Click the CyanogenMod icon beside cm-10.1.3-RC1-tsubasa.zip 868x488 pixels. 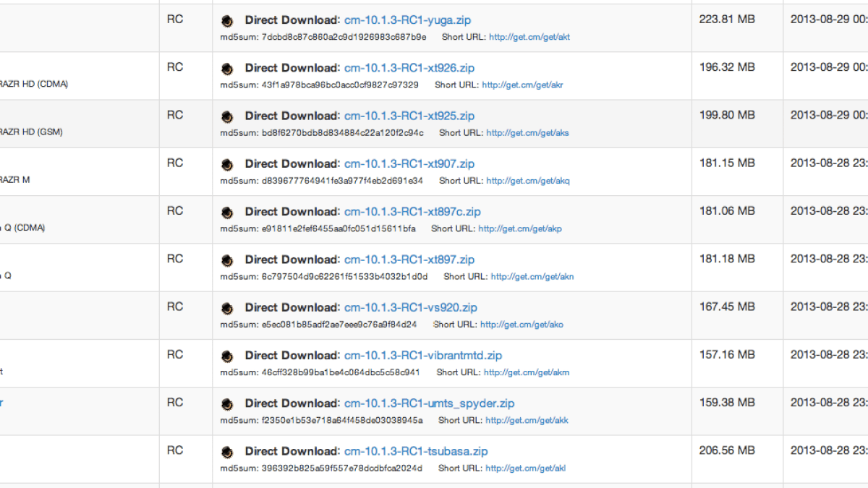pyautogui.click(x=227, y=452)
